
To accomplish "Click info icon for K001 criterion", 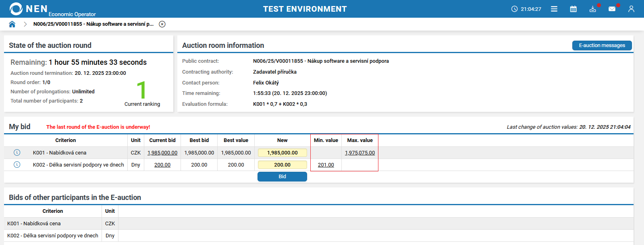I will pyautogui.click(x=17, y=152).
